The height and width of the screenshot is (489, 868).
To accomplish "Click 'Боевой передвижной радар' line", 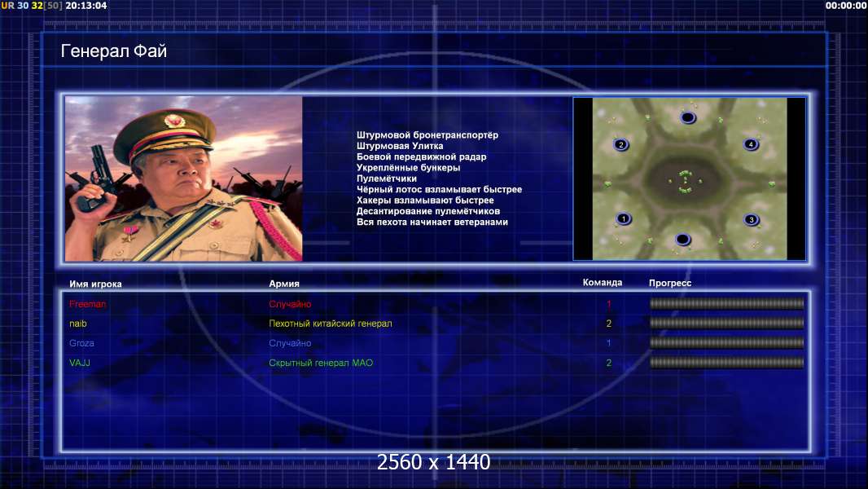I will pyautogui.click(x=421, y=156).
